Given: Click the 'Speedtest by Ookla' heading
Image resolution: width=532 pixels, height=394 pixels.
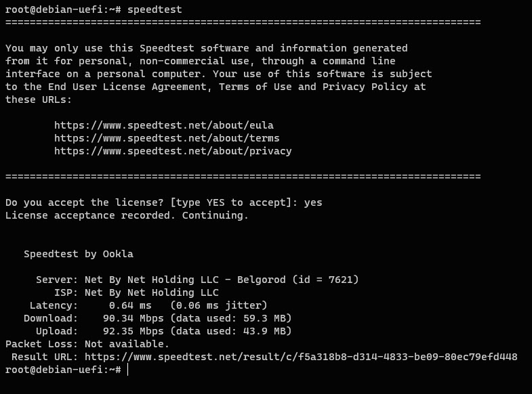Looking at the screenshot, I should click(79, 254).
